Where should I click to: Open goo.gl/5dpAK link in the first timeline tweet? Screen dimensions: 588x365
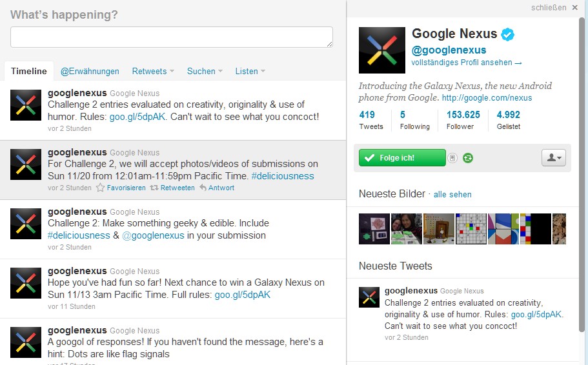coord(137,117)
